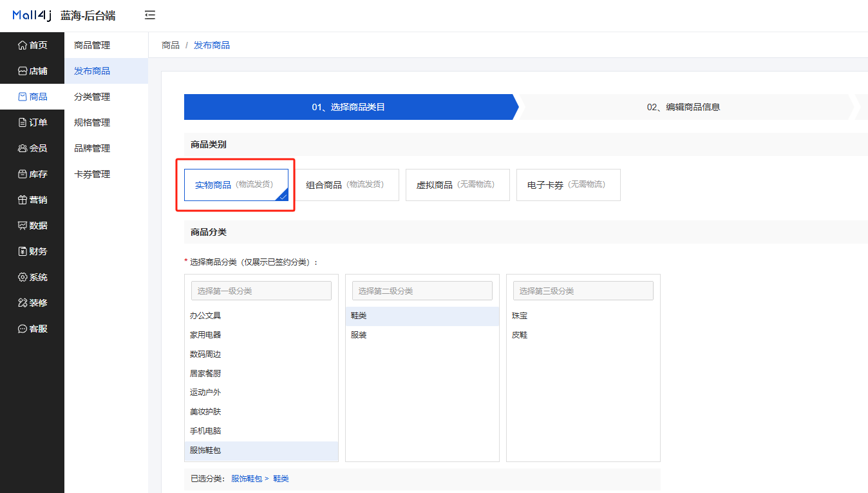Select 发布商品 submenu item
Screen dimensions: 868x493
click(x=106, y=71)
